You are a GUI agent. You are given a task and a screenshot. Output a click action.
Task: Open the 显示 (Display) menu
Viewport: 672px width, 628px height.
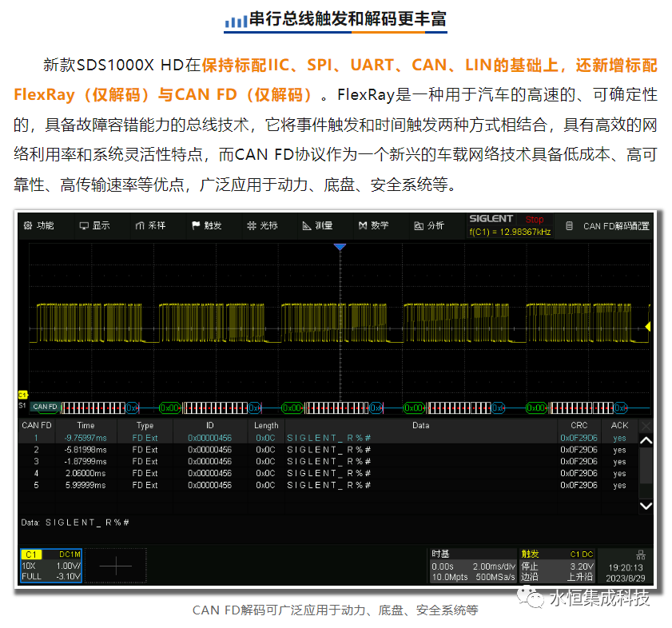(95, 225)
